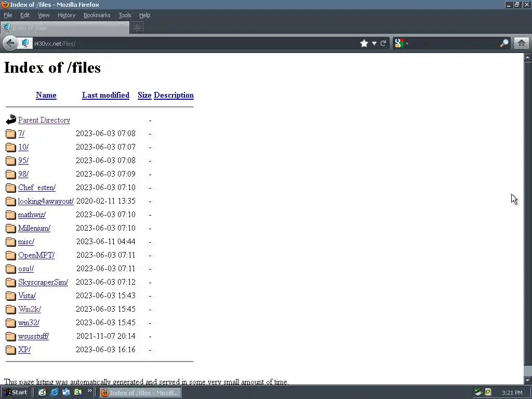
Task: Open the URL history dropdown arrow
Action: pos(374,44)
